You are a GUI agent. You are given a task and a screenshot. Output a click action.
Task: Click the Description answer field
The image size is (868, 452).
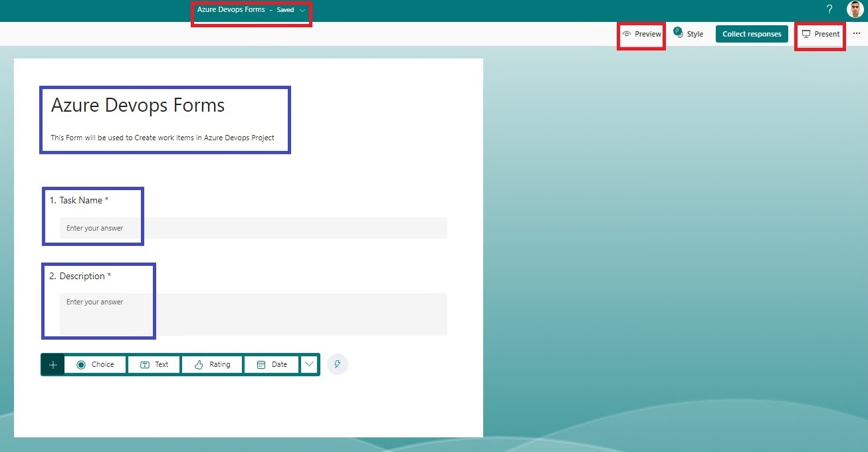pos(253,314)
